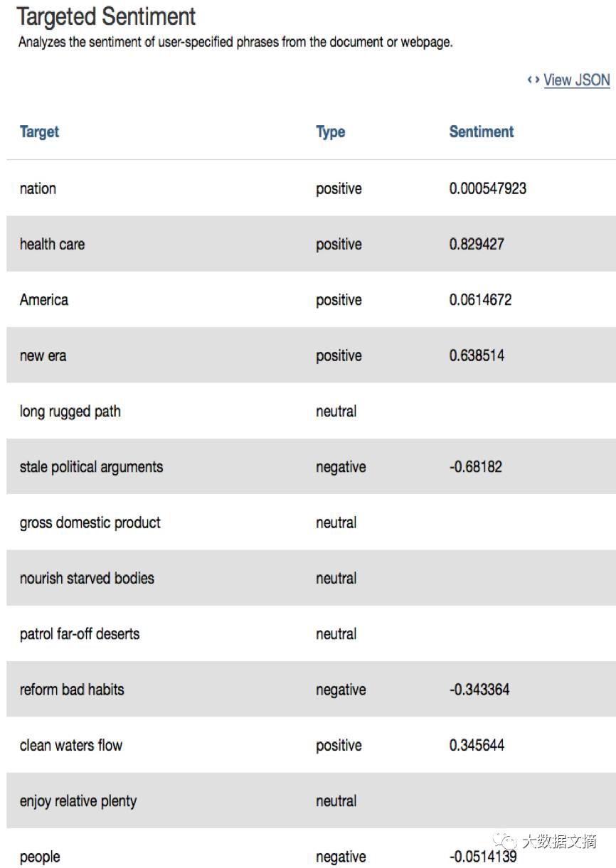
Task: Click the 'long rugged path' target
Action: coord(70,412)
